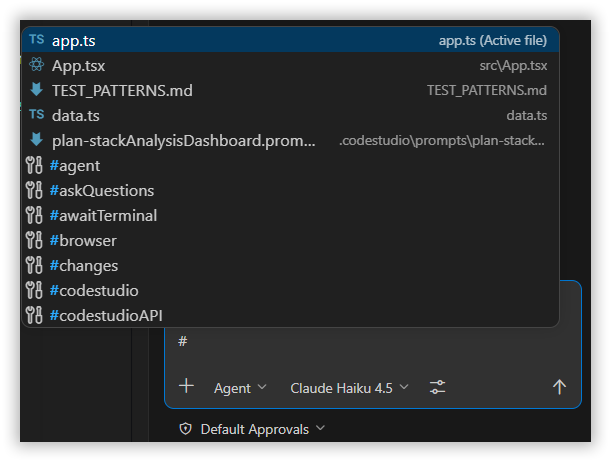Click the 'app.ts (Active file)' description
This screenshot has height=462, width=611.
pos(493,41)
